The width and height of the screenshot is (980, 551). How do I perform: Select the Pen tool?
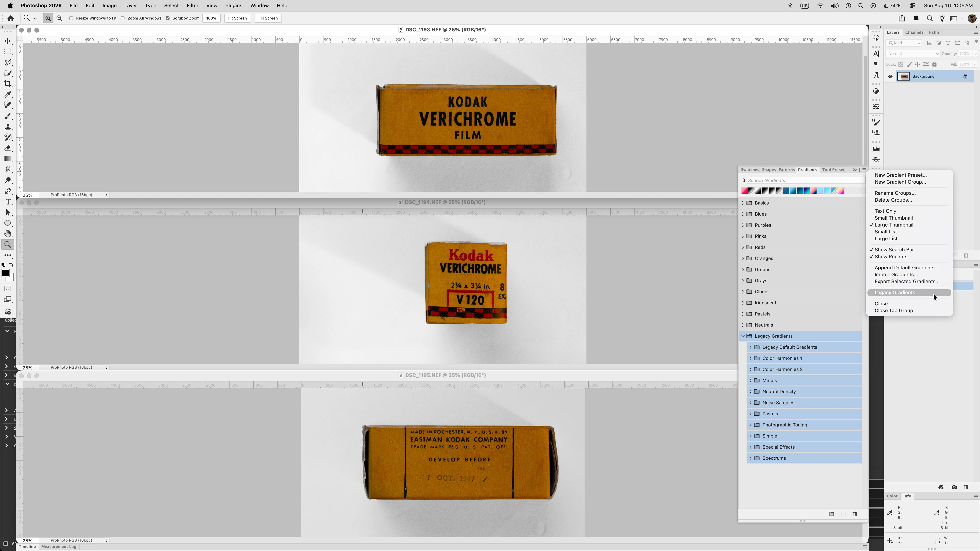pos(8,191)
